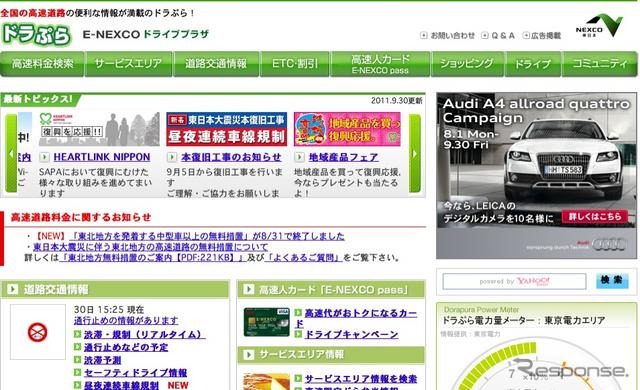Open 渋滞予測 link
640x390 pixels.
102,360
